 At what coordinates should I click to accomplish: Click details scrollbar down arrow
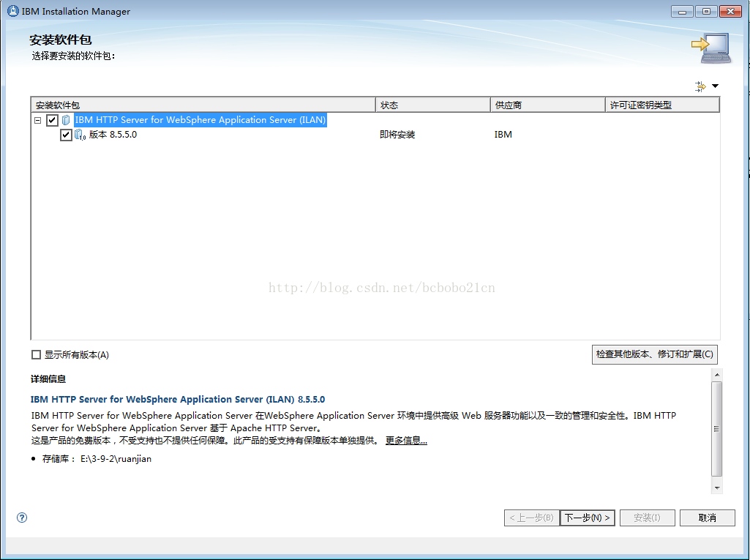pos(716,488)
